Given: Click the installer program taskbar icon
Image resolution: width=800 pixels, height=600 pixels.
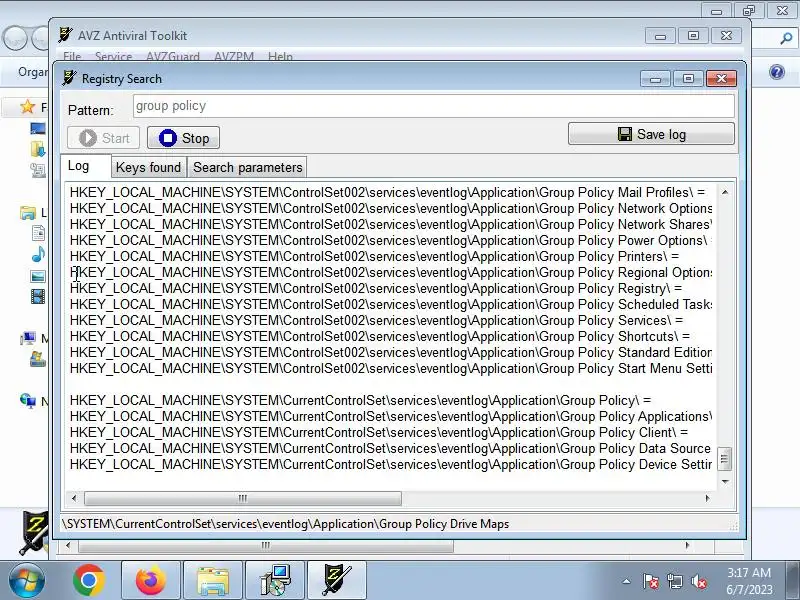Looking at the screenshot, I should (275, 580).
